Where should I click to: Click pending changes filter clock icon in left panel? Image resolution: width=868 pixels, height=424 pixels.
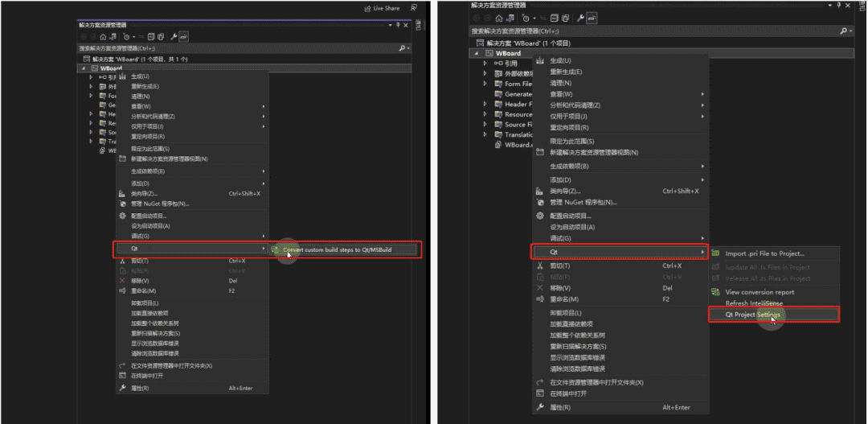tap(126, 36)
